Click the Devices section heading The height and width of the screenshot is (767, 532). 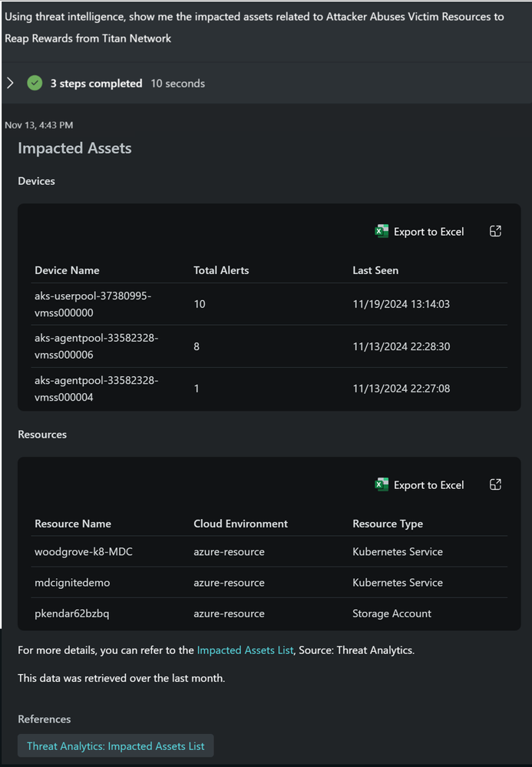coord(37,181)
